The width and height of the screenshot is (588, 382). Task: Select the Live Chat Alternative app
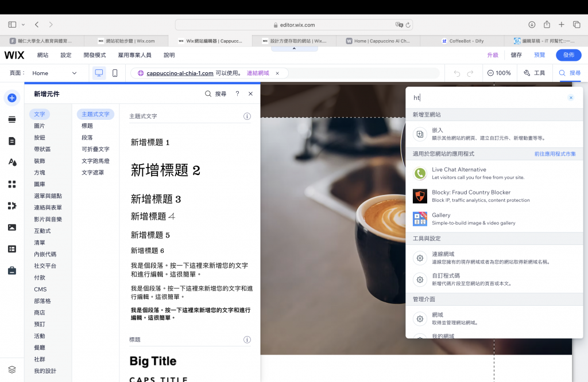pyautogui.click(x=494, y=173)
